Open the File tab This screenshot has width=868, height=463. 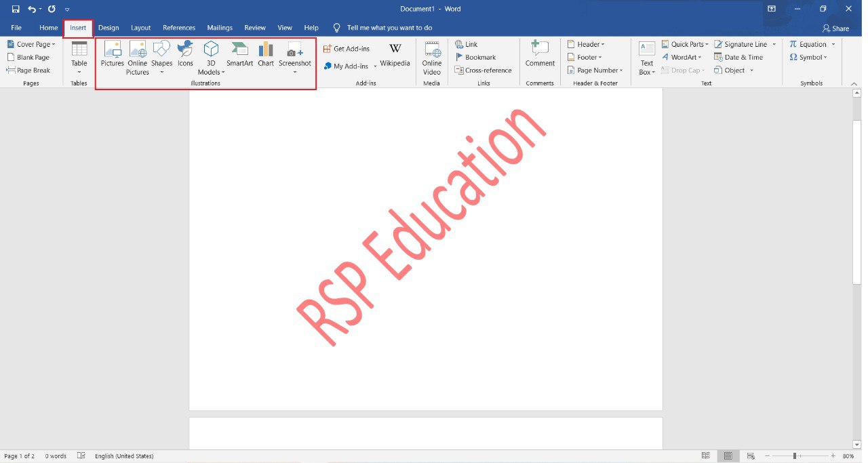click(x=16, y=28)
